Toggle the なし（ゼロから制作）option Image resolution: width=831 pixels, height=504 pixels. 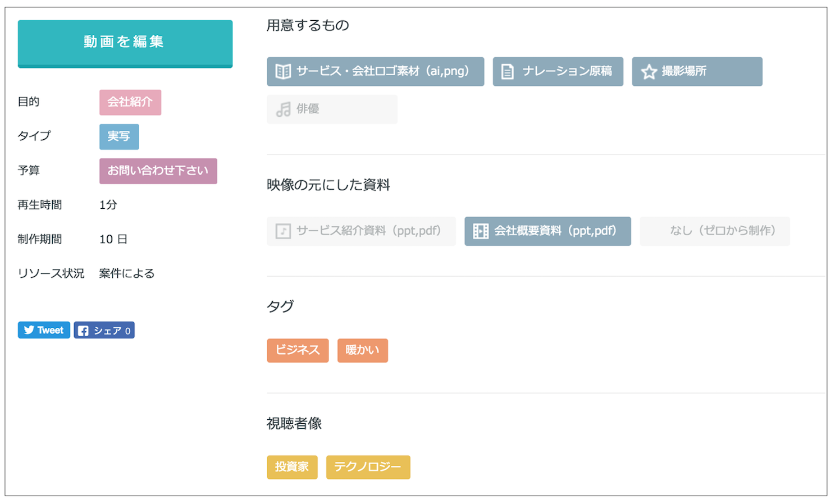click(x=714, y=231)
